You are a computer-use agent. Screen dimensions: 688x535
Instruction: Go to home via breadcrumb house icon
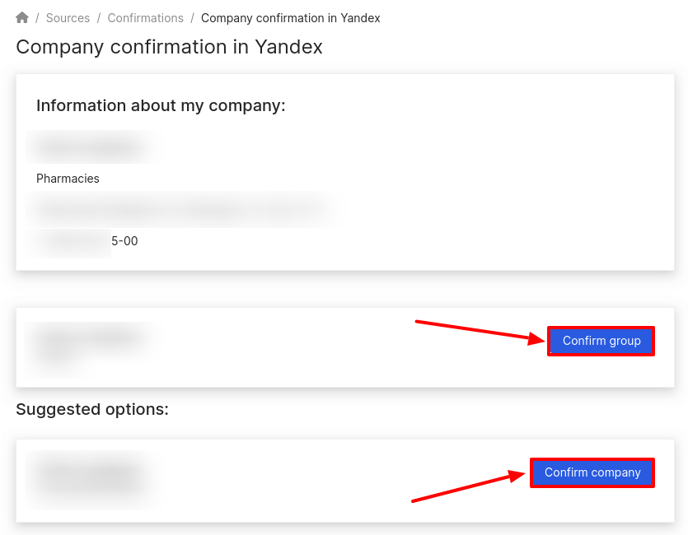tap(22, 18)
